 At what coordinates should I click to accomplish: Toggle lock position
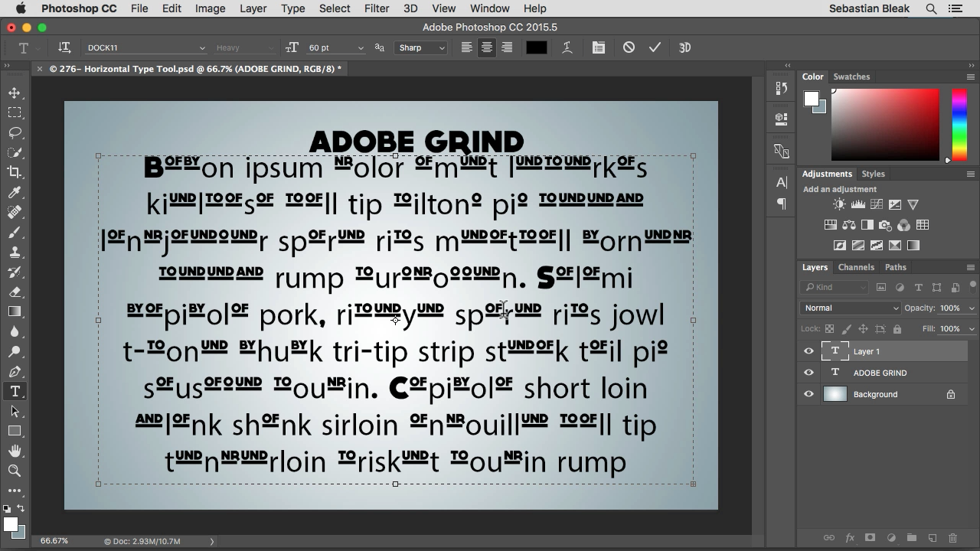863,329
